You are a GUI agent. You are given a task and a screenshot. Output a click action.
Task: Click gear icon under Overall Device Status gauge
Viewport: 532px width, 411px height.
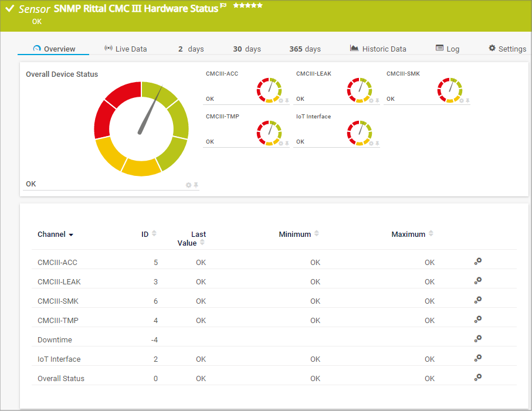pyautogui.click(x=188, y=185)
